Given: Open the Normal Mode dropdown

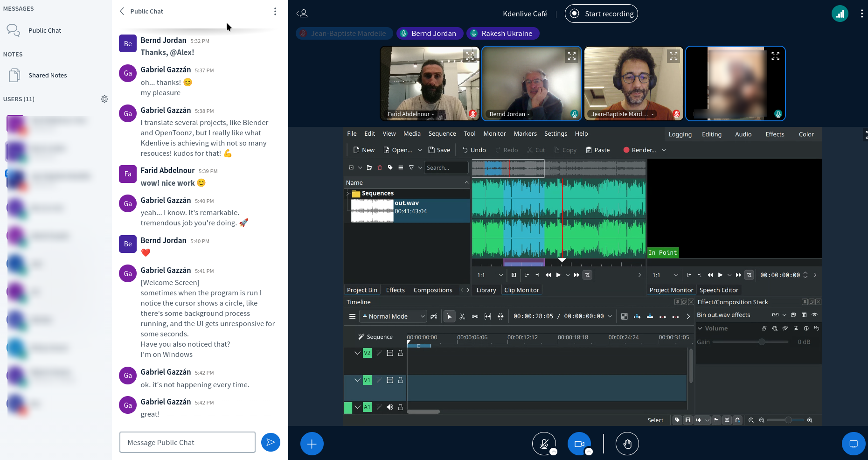Looking at the screenshot, I should tap(393, 316).
